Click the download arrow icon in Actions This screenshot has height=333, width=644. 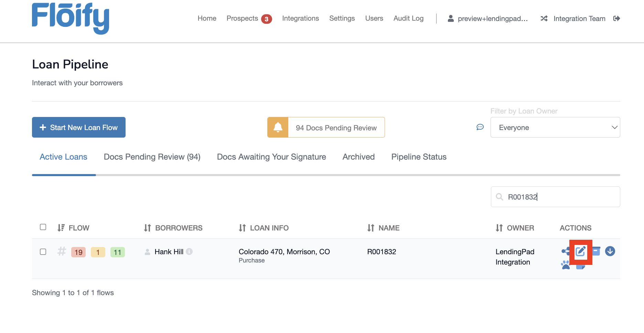pos(610,251)
